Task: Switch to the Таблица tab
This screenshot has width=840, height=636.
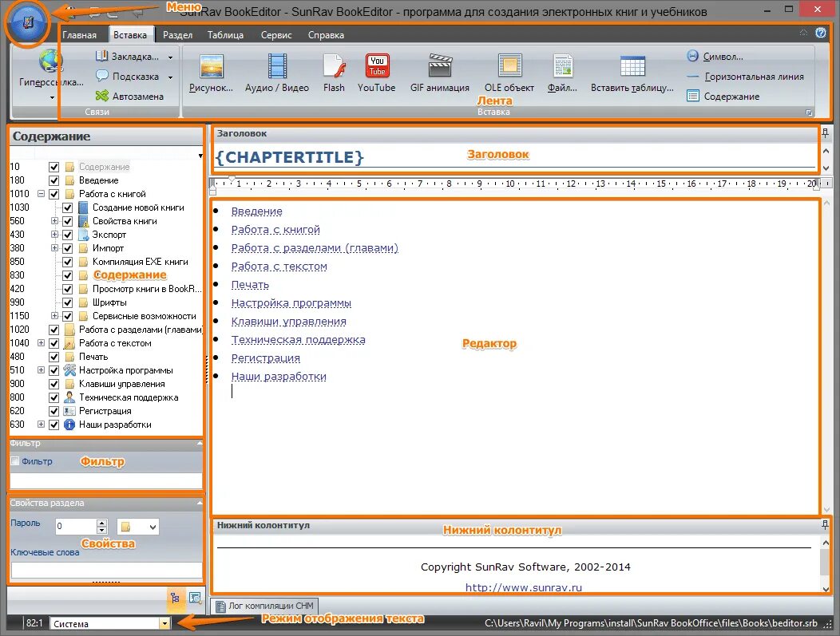Action: click(x=225, y=35)
